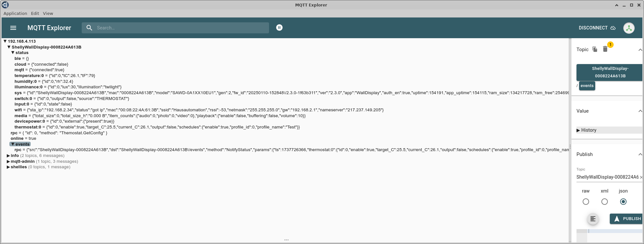
Task: Clear the publish topic field
Action: pos(641,177)
